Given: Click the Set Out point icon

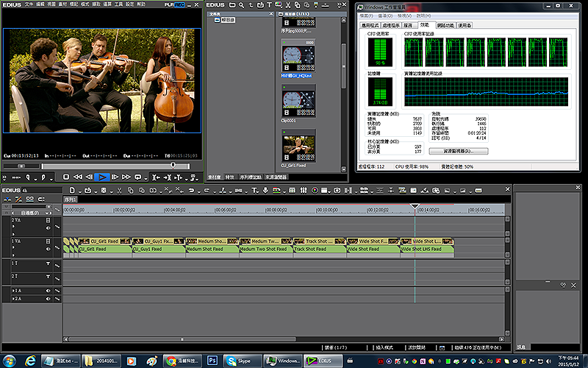Looking at the screenshot, I should tap(43, 177).
